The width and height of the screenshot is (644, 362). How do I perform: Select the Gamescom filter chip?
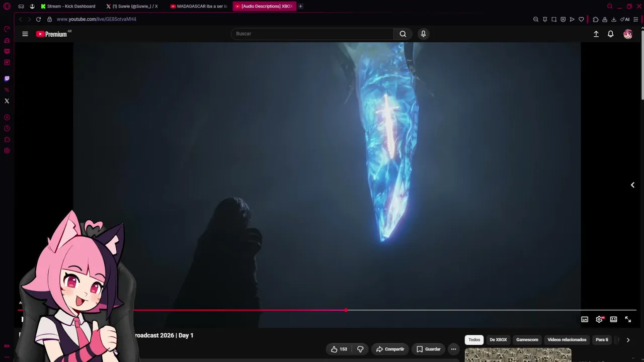pyautogui.click(x=527, y=340)
